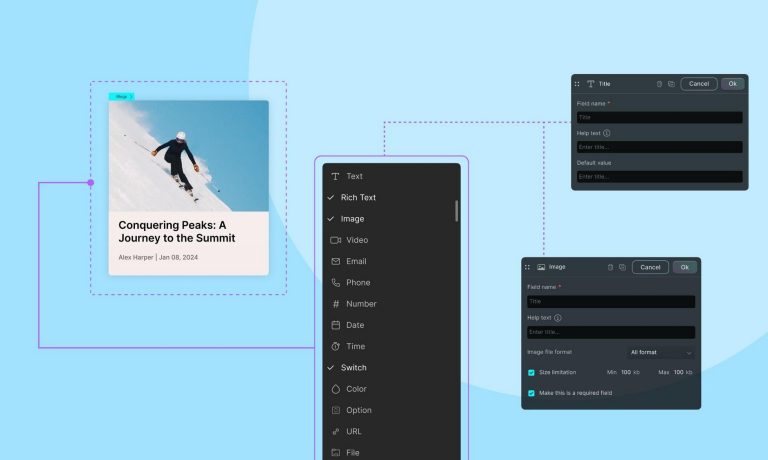The image size is (768, 460).
Task: Click the field type list scrollbar
Action: click(457, 210)
